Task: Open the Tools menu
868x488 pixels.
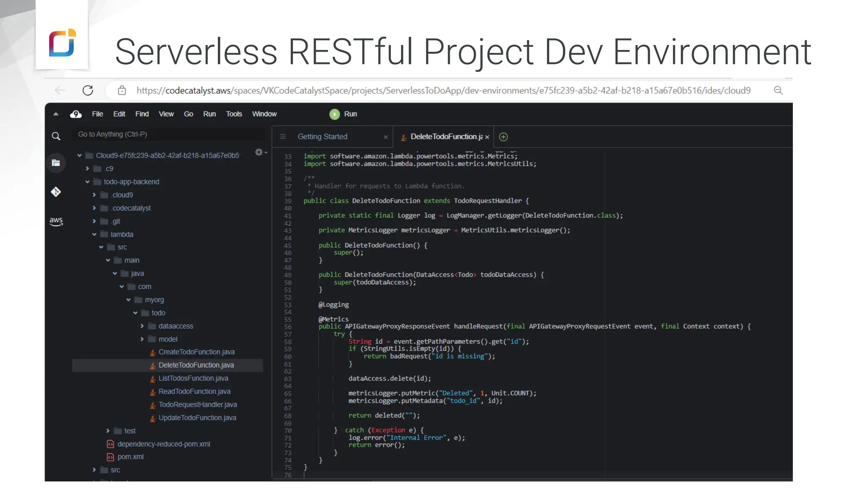Action: tap(234, 114)
